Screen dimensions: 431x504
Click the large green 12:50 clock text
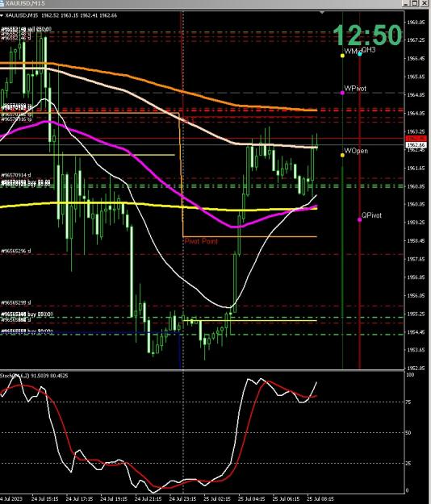coord(367,35)
